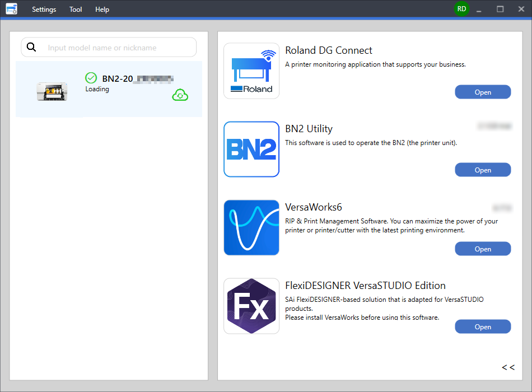532x392 pixels.
Task: Click the Roland DG Connect title
Action: [x=328, y=50]
